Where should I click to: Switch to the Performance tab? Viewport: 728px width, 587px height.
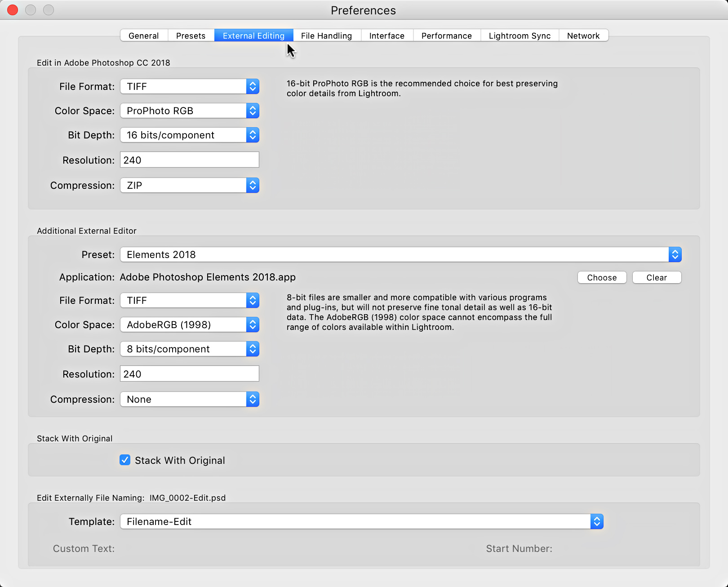click(x=447, y=36)
